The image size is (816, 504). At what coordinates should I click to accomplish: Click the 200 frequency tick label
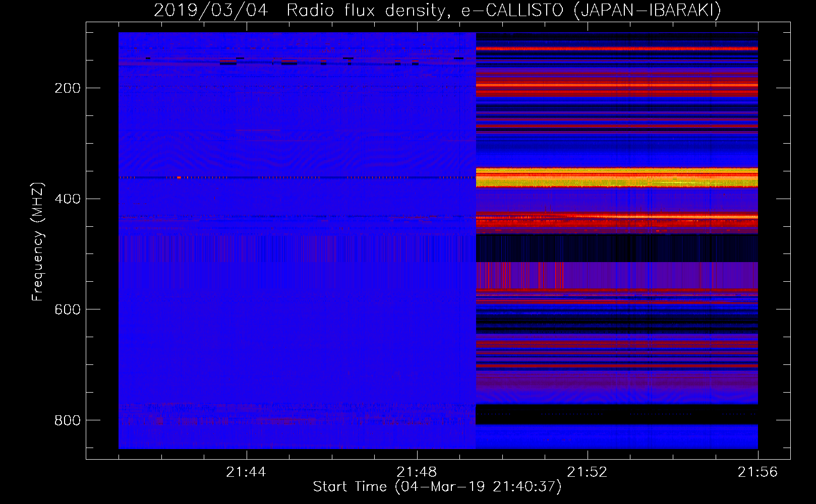tap(68, 88)
